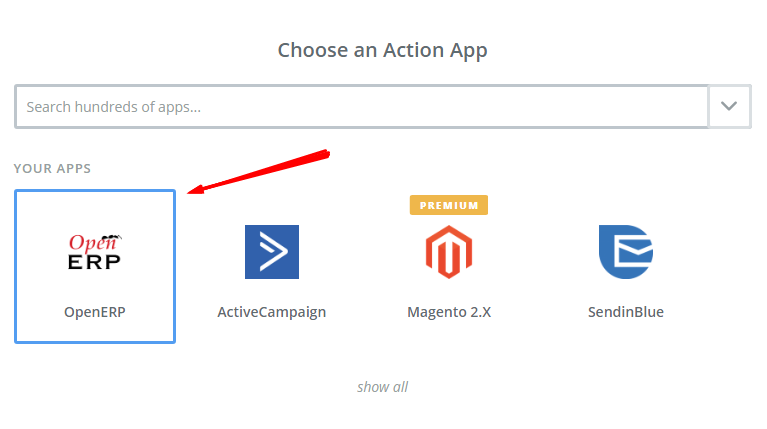Pick the orange Magento logo
Image resolution: width=767 pixels, height=429 pixels.
tap(449, 252)
